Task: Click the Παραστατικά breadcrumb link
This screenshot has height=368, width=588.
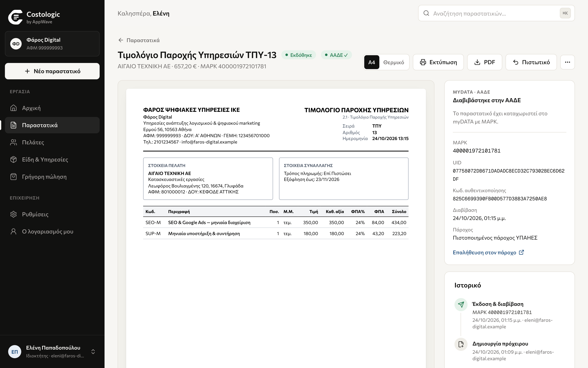Action: point(143,40)
